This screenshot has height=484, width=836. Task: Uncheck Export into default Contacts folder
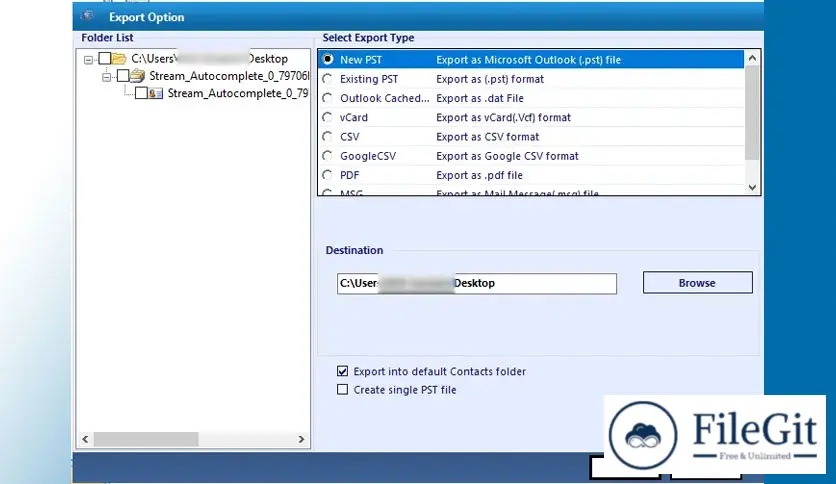342,371
